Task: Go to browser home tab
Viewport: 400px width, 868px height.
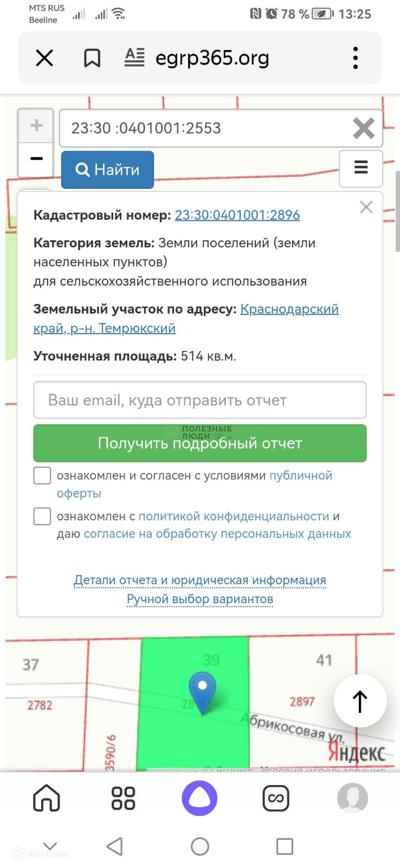Action: [x=47, y=798]
